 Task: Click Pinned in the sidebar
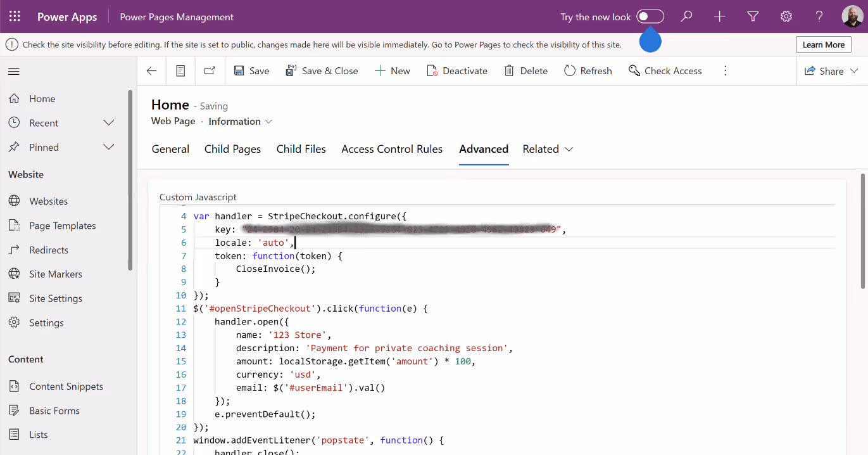coord(44,147)
